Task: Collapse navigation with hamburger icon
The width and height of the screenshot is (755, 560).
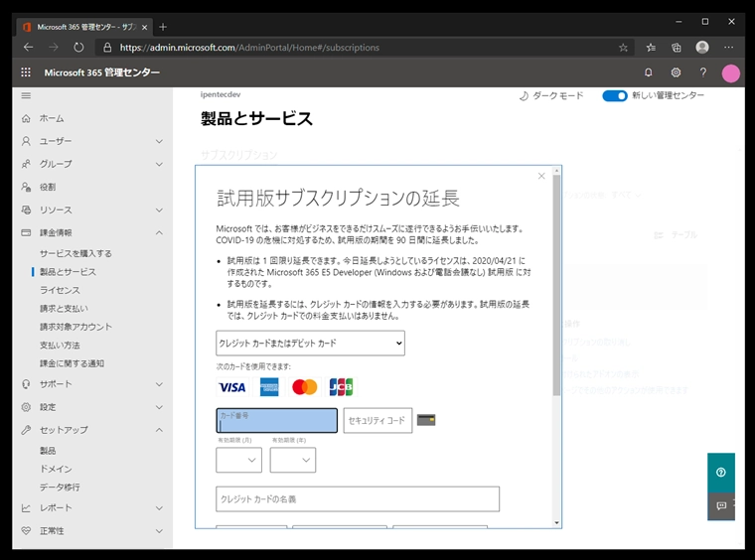Action: [x=26, y=95]
